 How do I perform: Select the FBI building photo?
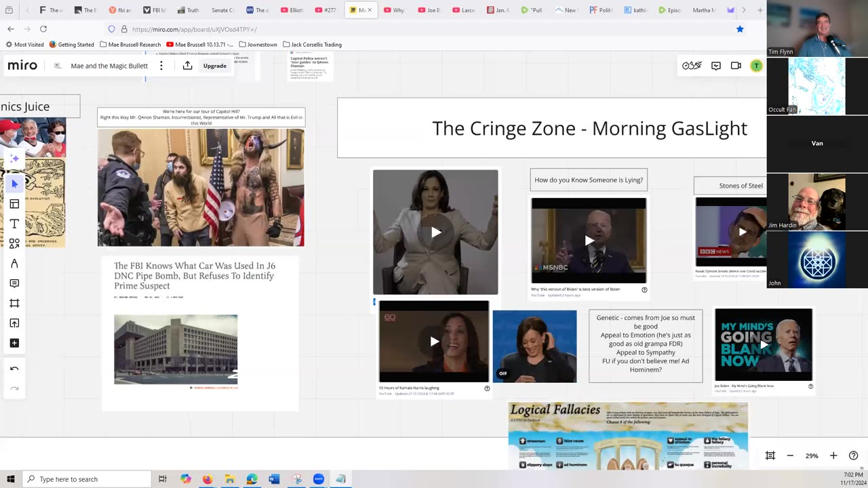point(176,349)
